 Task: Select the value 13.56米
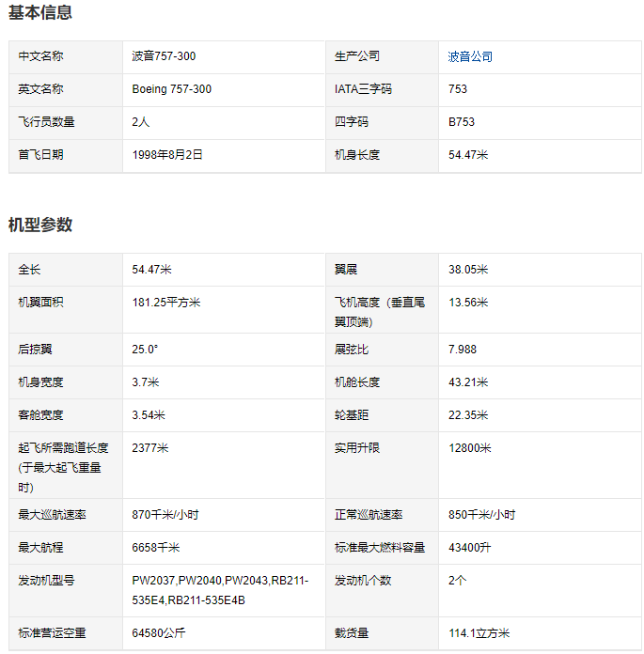468,303
